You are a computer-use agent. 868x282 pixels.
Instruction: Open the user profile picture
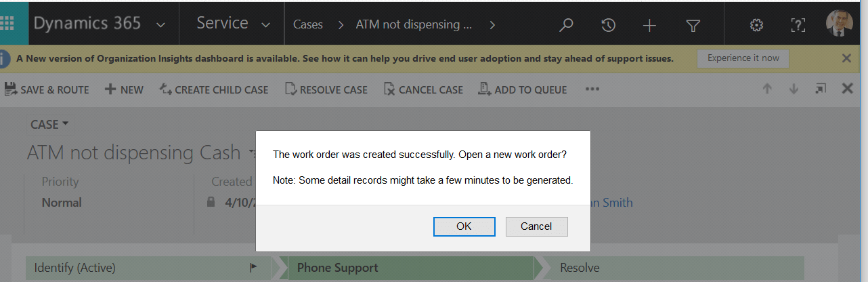click(840, 23)
